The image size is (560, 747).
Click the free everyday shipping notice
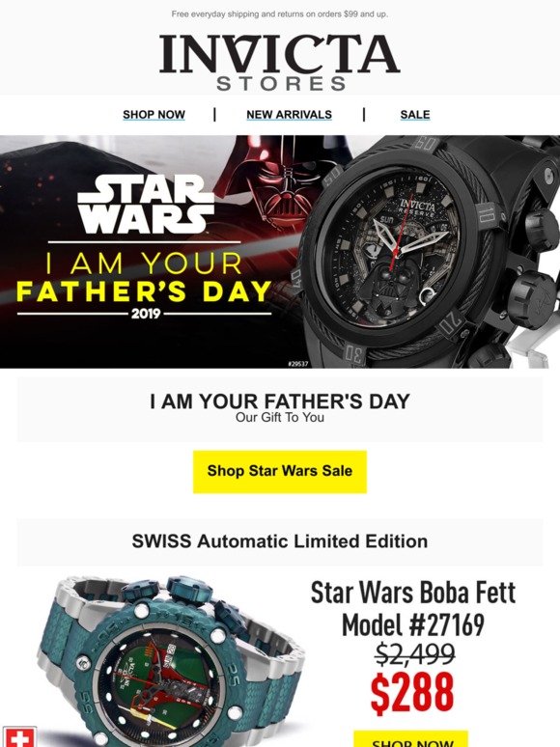280,14
